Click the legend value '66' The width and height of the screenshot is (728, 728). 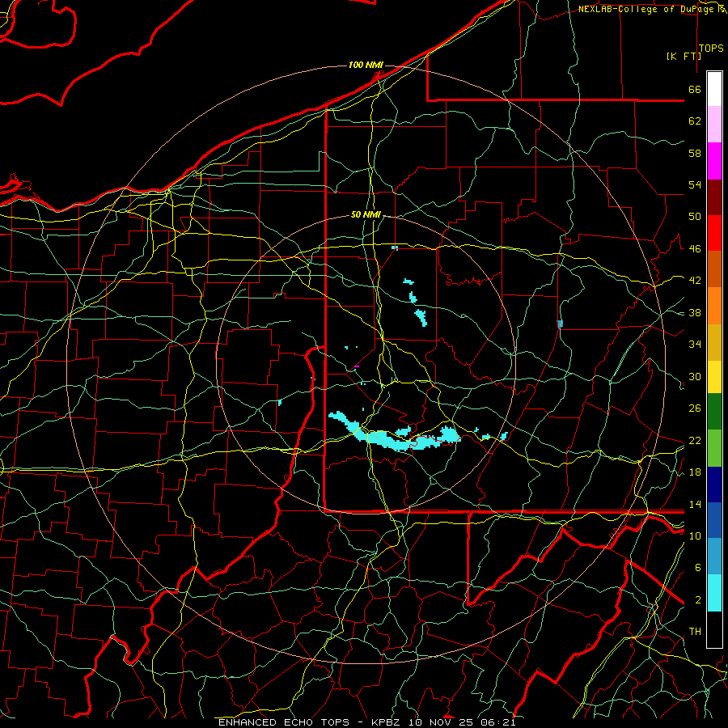(x=695, y=89)
